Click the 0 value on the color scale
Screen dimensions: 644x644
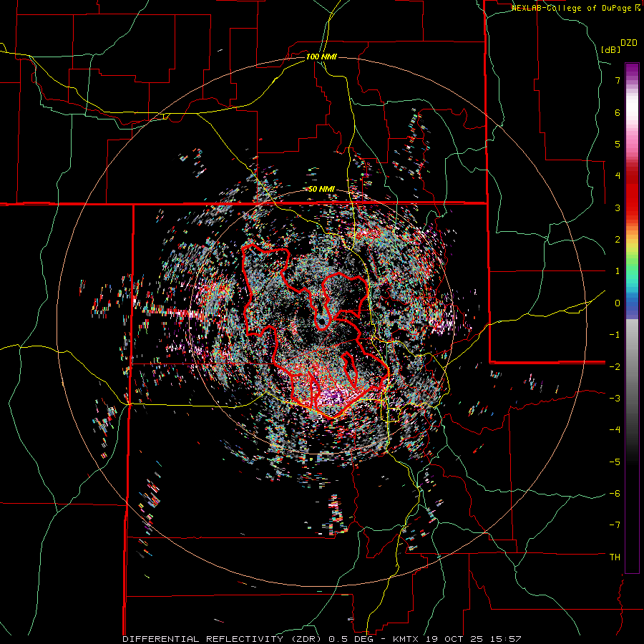coord(618,303)
